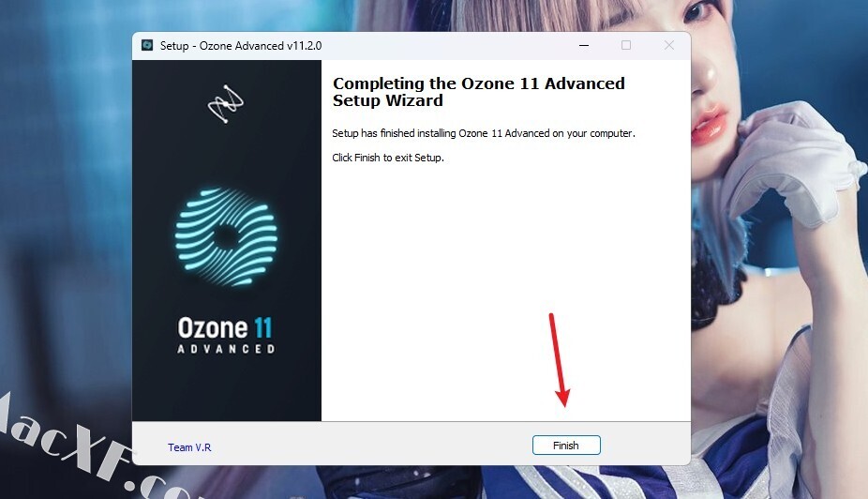Click the 'Setup has finished installing' message
Screen dimensions: 868x499
484,133
